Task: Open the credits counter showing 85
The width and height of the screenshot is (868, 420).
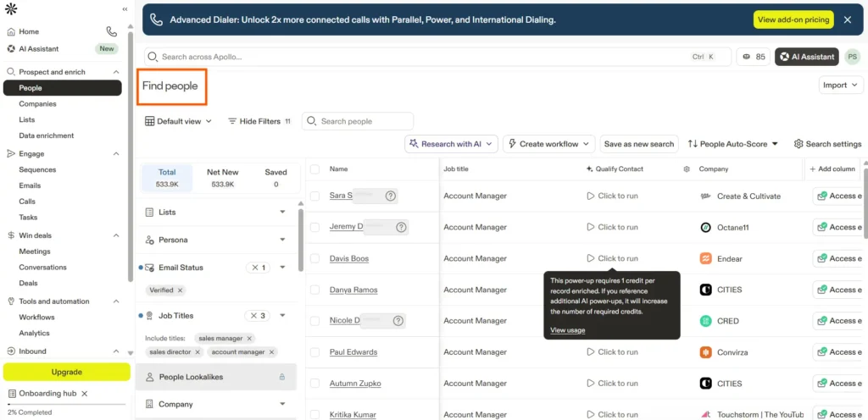Action: (x=754, y=57)
